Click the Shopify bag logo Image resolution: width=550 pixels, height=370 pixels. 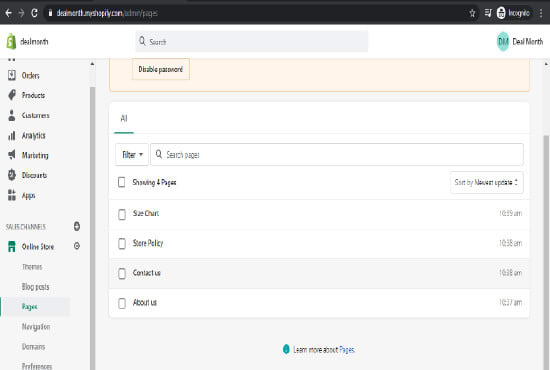click(11, 41)
